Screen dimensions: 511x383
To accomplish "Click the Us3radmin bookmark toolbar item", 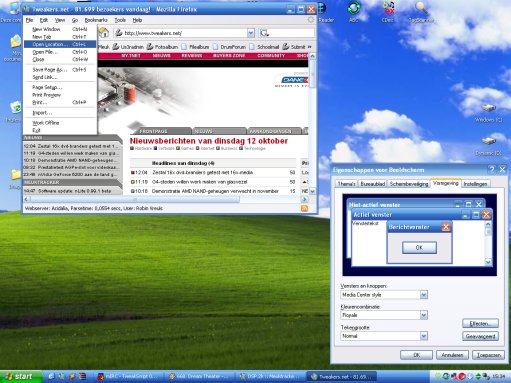I will click(x=128, y=47).
